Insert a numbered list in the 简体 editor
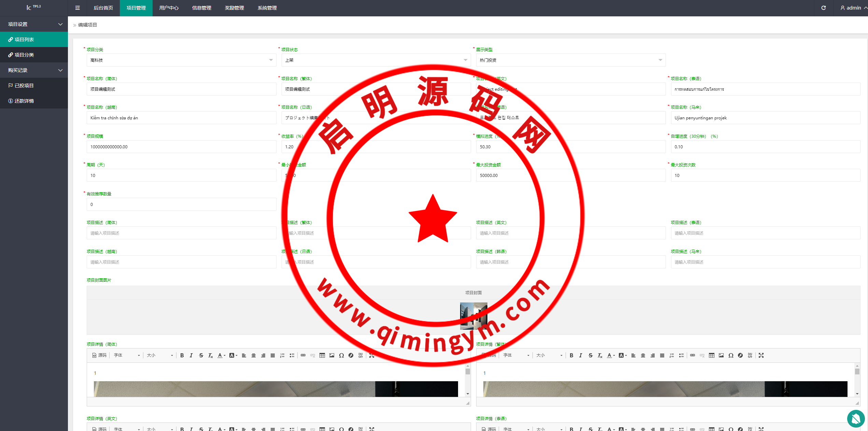 pyautogui.click(x=282, y=355)
